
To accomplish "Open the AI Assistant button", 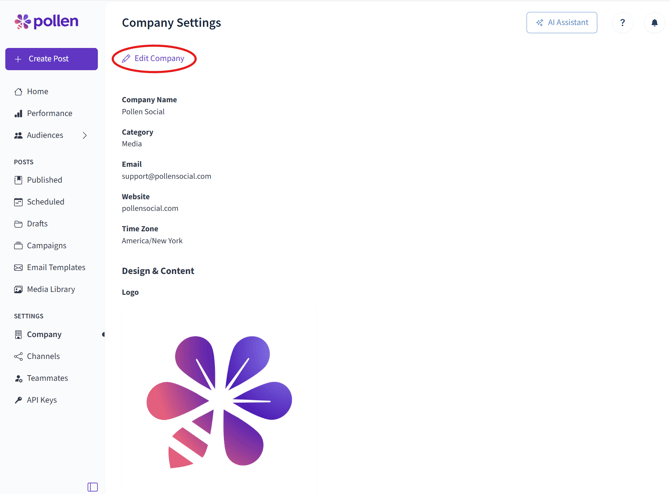I will (561, 23).
